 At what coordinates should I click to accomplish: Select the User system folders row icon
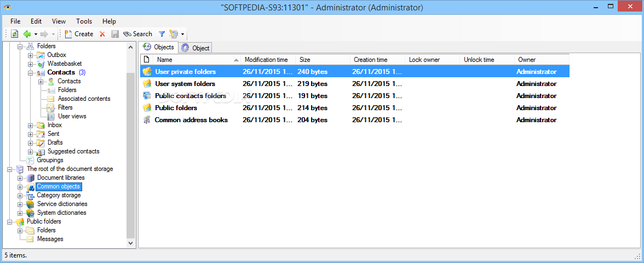[x=147, y=84]
